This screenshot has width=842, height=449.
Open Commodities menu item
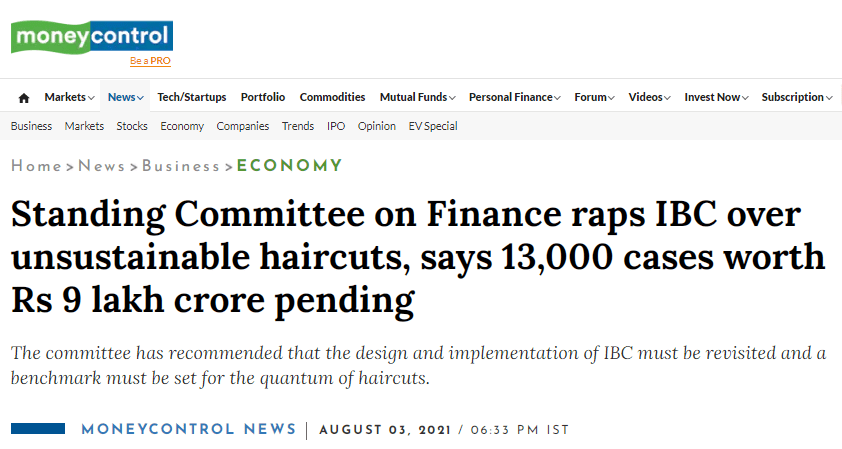[x=333, y=97]
